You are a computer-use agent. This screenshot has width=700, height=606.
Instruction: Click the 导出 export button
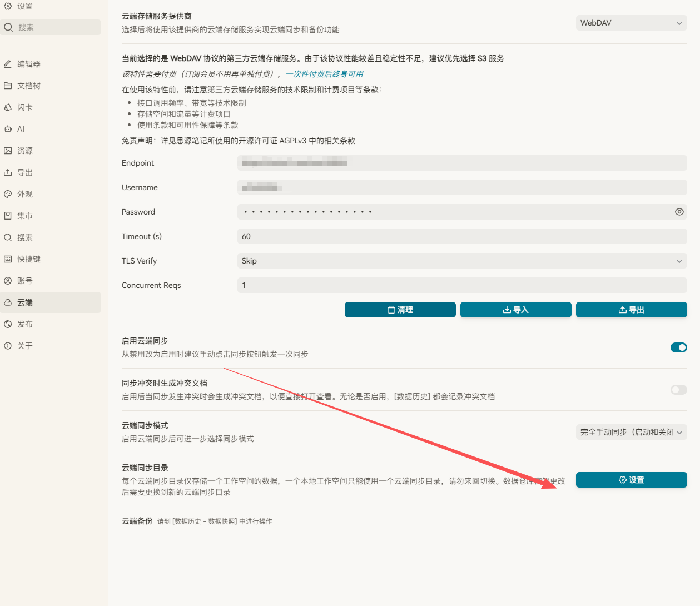(x=632, y=310)
